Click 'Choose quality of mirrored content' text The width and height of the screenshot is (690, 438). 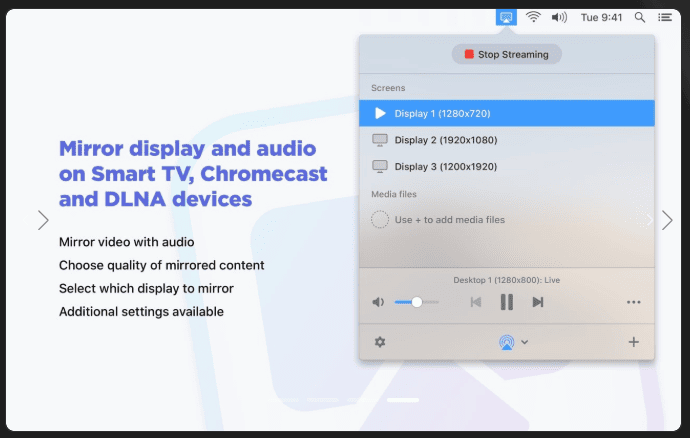pyautogui.click(x=161, y=265)
